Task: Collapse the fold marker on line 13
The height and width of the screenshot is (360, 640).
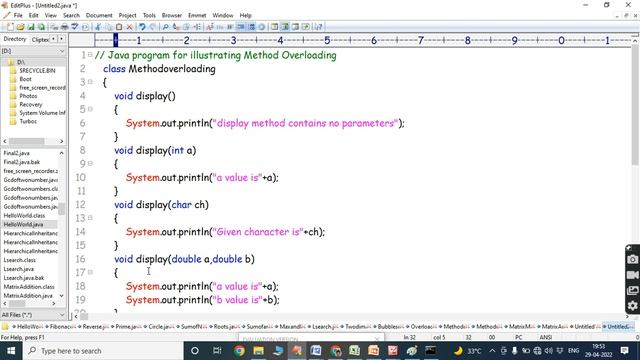Action: 90,218
